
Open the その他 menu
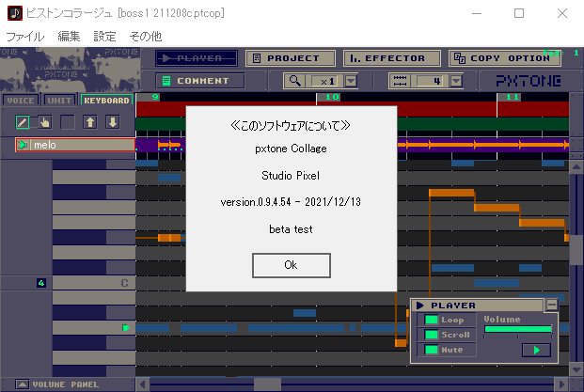[145, 37]
